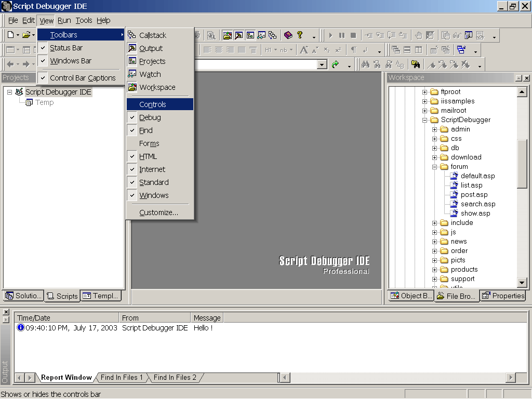Click the Open folder toolbar icon
The width and height of the screenshot is (532, 399).
click(26, 35)
